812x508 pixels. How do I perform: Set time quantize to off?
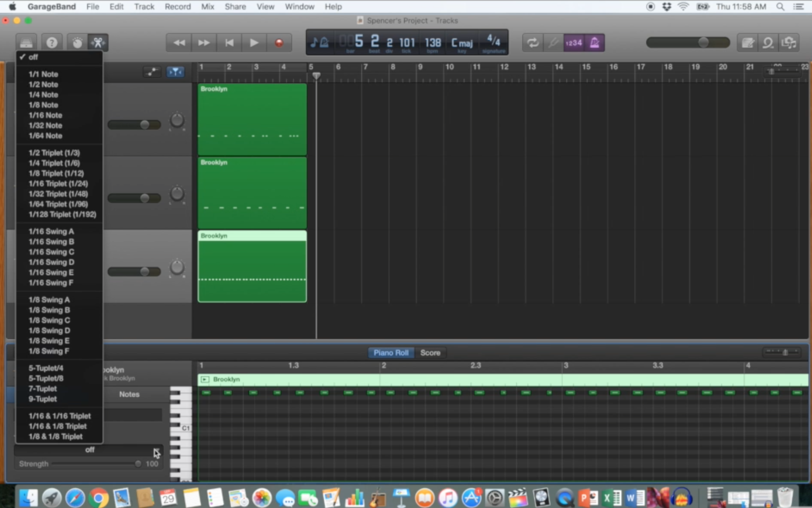pos(34,57)
